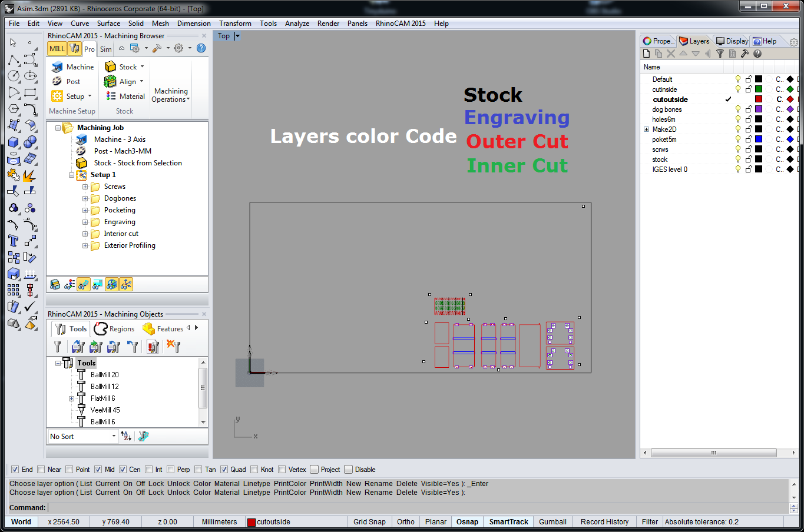Switch to the Sim tab

(106, 49)
